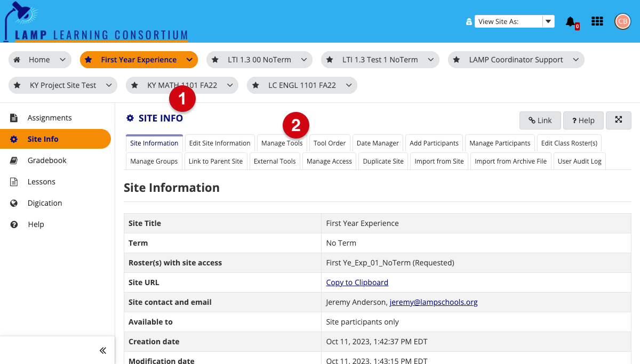Viewport: 640px width, 364px height.
Task: Expand the First Year Experience site chevron
Action: 189,60
